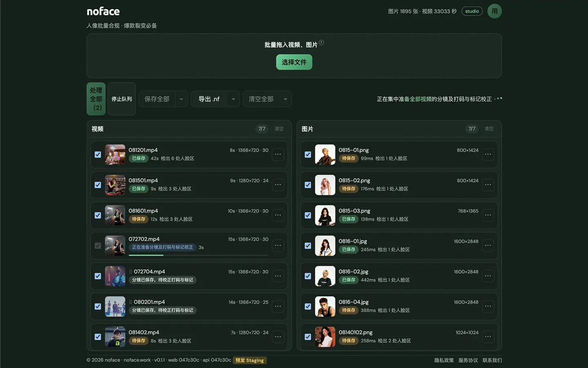Toggle the 072704.mp4 checkbox
Screen dimensions: 588x368
(98, 276)
